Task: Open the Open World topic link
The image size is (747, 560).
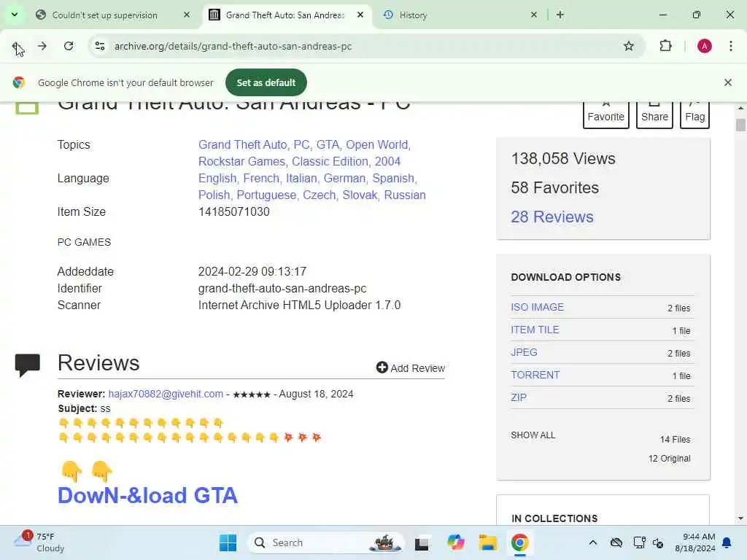Action: pos(377,145)
